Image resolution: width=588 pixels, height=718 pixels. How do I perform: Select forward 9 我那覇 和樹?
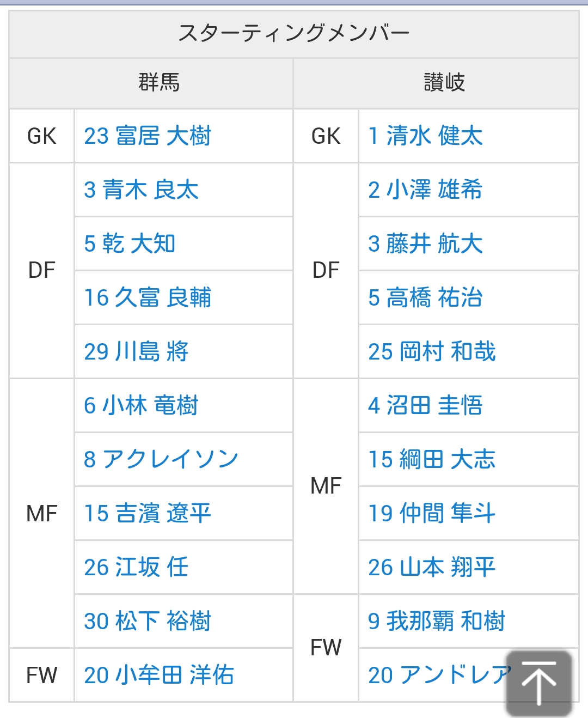(437, 621)
